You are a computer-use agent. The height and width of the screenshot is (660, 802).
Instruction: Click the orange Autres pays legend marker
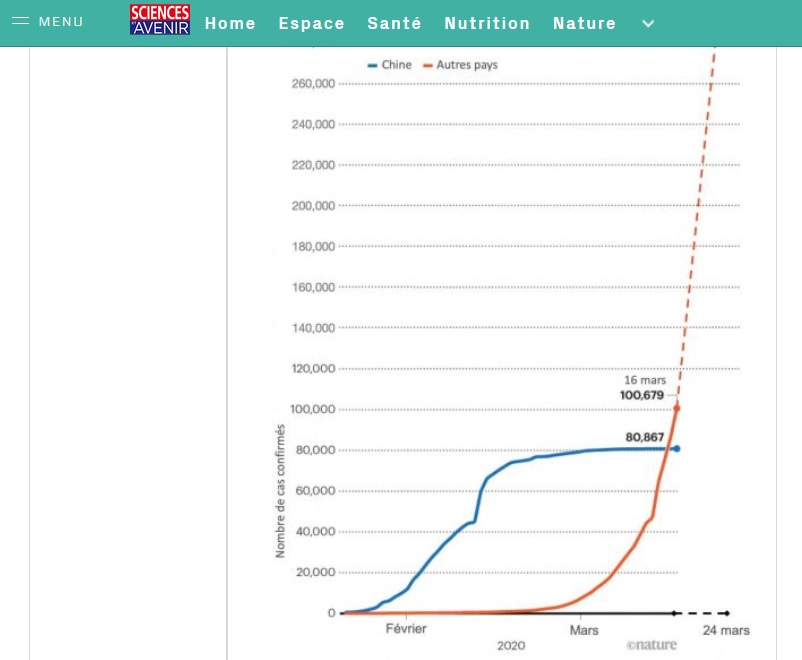pos(428,65)
